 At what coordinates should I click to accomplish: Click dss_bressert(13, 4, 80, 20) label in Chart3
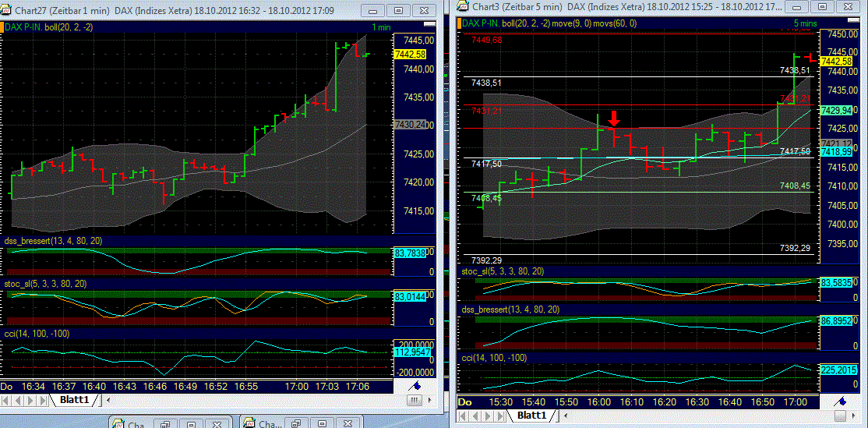click(511, 309)
